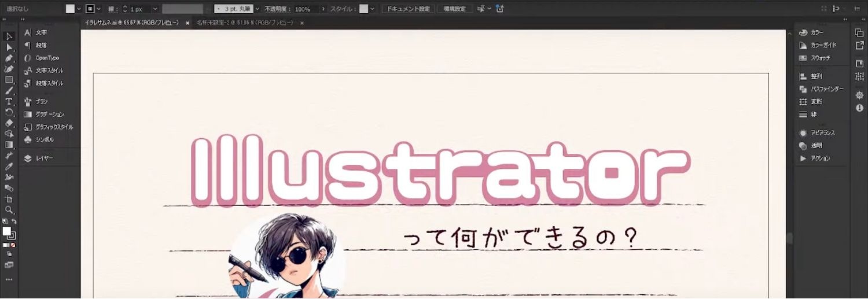Open the アクション (Actions) panel
Viewport: 868px width, 299px height.
pyautogui.click(x=815, y=158)
